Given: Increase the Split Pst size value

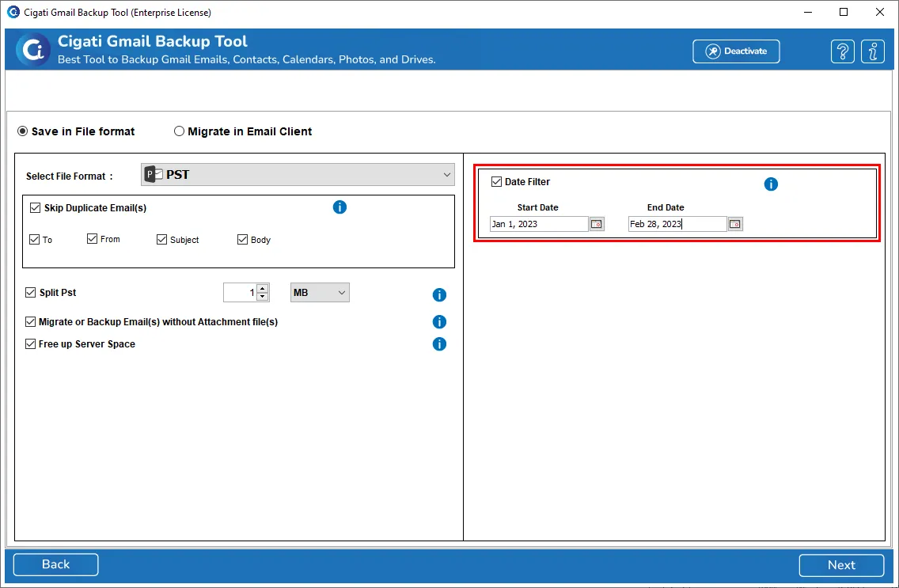Looking at the screenshot, I should [x=263, y=288].
